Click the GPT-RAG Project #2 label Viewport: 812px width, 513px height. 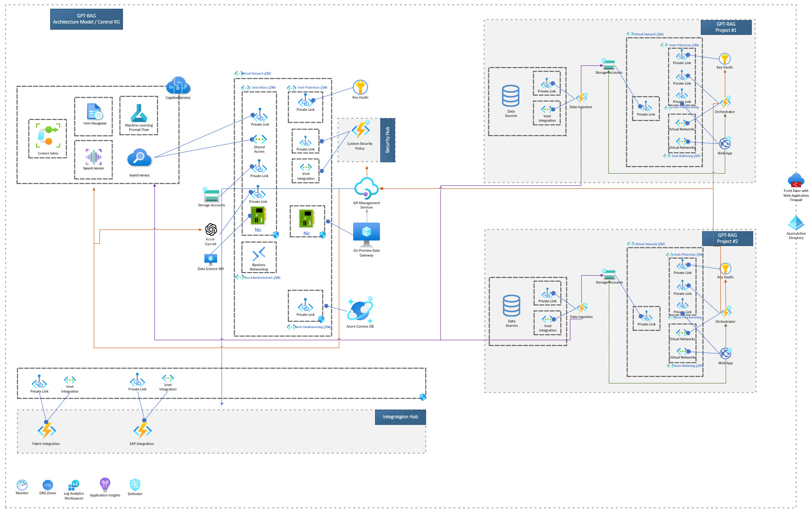pyautogui.click(x=727, y=238)
